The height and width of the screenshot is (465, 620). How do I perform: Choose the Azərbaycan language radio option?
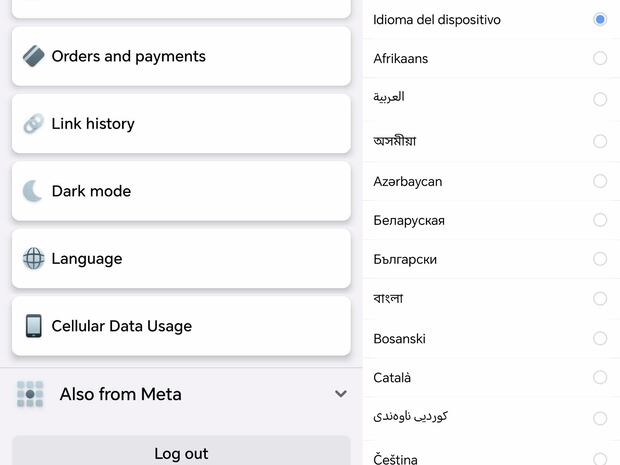[x=600, y=181]
